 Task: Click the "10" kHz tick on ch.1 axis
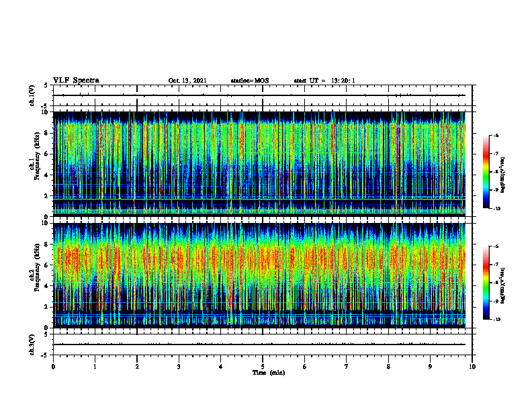tap(46, 112)
